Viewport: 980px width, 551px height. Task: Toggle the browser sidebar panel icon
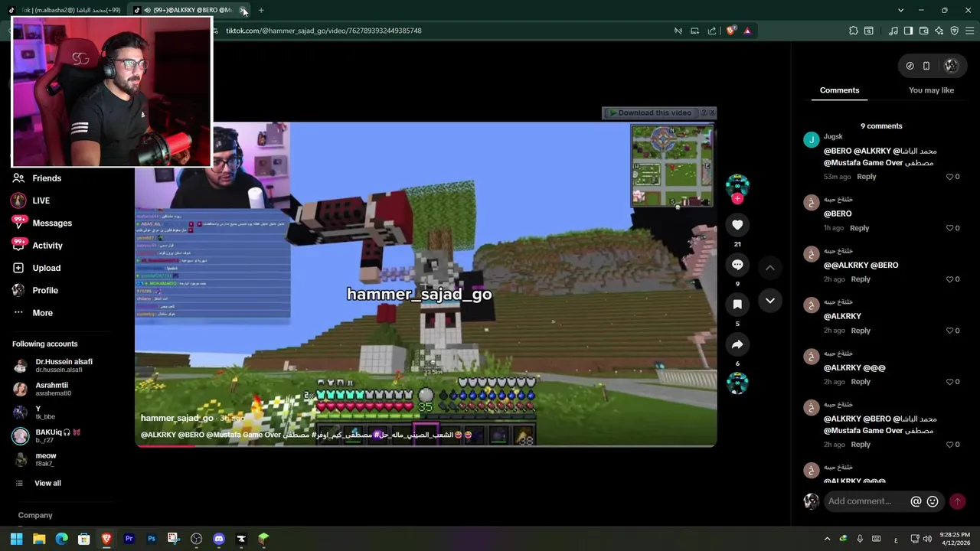pos(908,31)
